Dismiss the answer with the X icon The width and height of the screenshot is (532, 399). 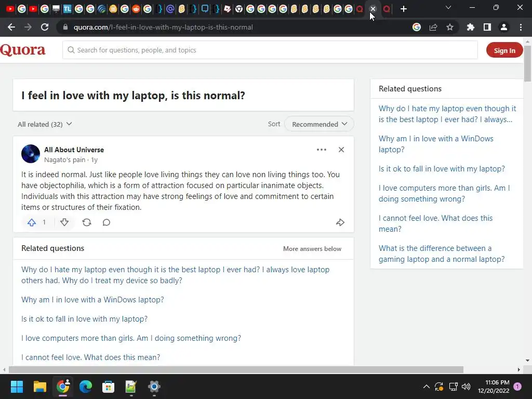click(341, 150)
